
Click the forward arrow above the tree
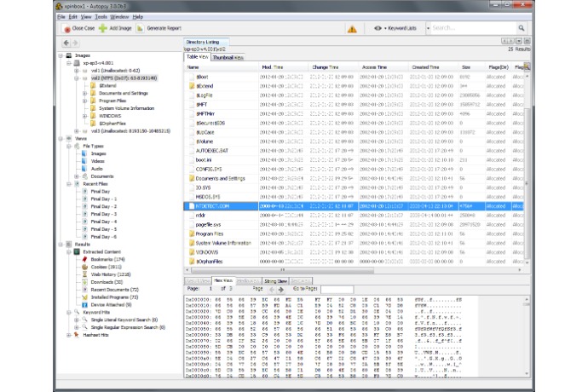point(75,43)
